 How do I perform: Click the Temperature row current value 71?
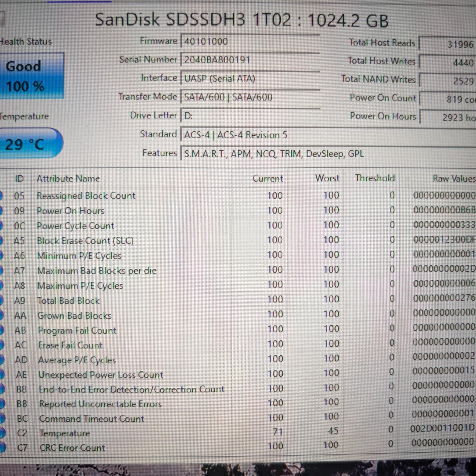point(278,432)
